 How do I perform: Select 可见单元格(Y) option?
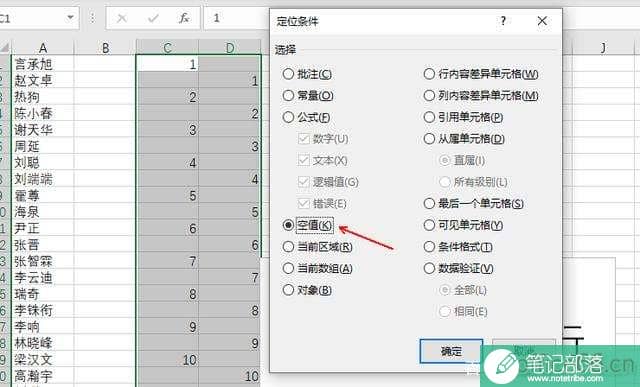pyautogui.click(x=463, y=225)
